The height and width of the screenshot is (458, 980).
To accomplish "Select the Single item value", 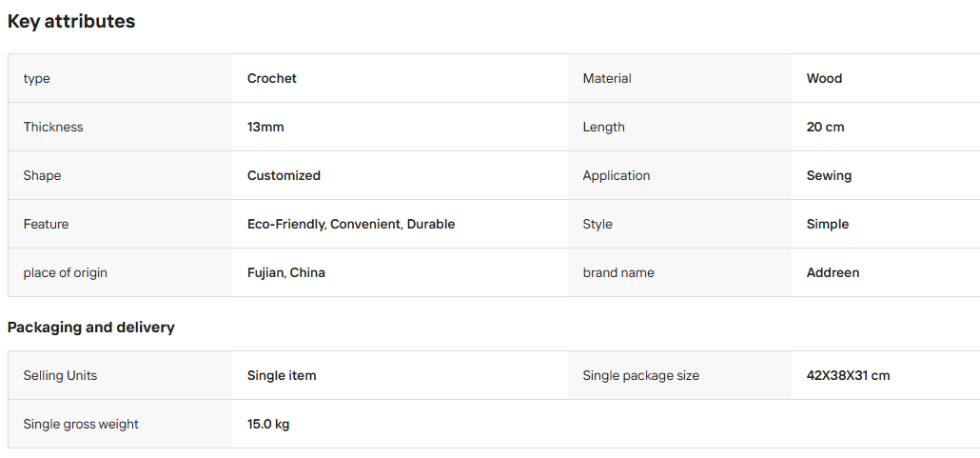I will click(282, 375).
